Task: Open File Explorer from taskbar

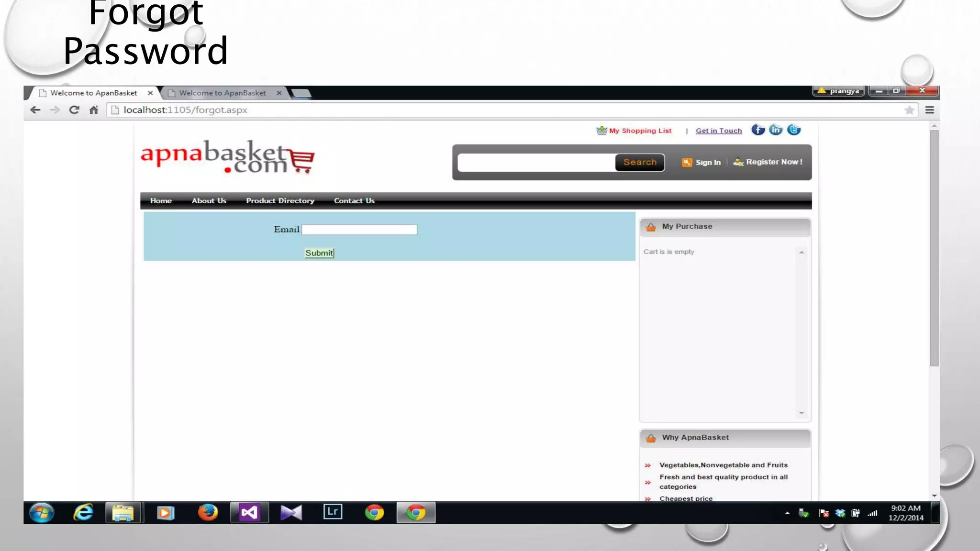Action: pyautogui.click(x=123, y=513)
